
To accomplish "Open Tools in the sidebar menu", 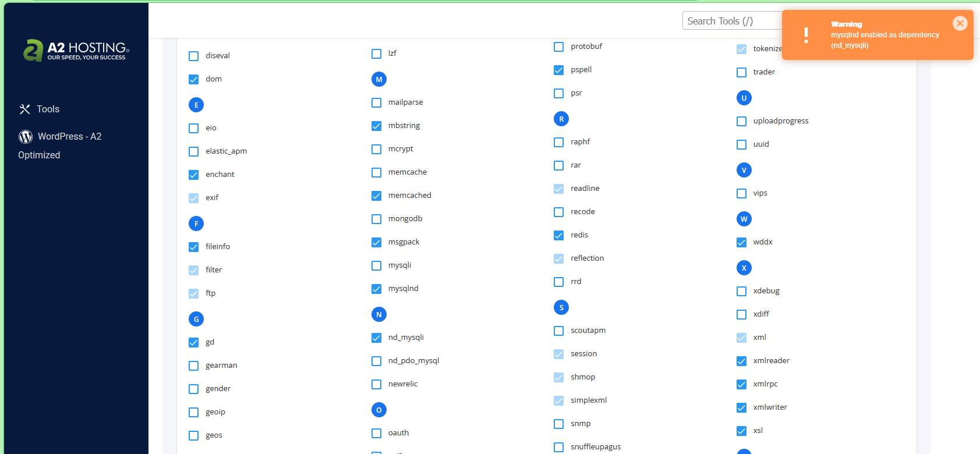I will point(48,109).
